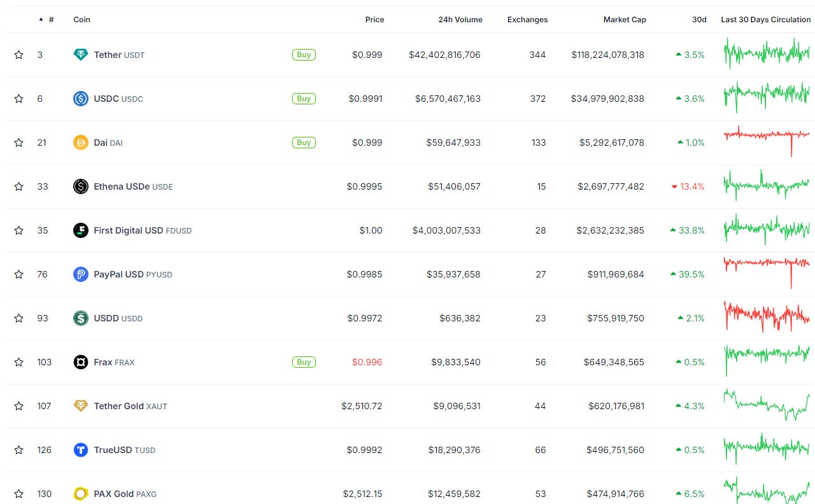The image size is (815, 504).
Task: Open the Tether Gold XAUT link
Action: click(x=131, y=406)
